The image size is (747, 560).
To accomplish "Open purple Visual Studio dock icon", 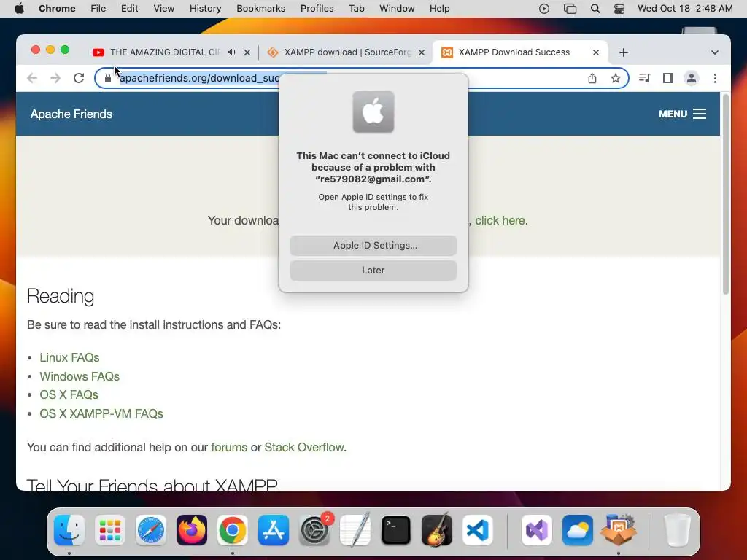I will pos(537,530).
